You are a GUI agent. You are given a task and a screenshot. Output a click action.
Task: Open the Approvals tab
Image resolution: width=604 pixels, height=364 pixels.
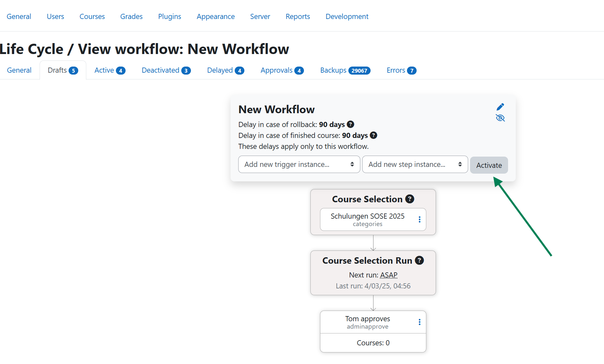point(282,70)
